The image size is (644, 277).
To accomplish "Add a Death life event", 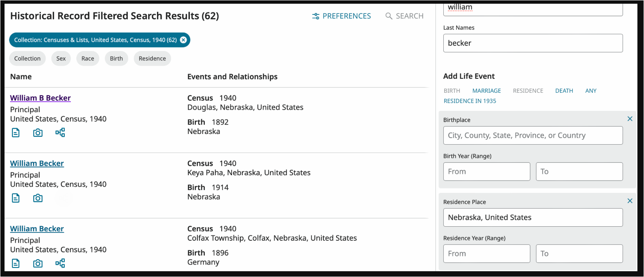I will click(564, 91).
